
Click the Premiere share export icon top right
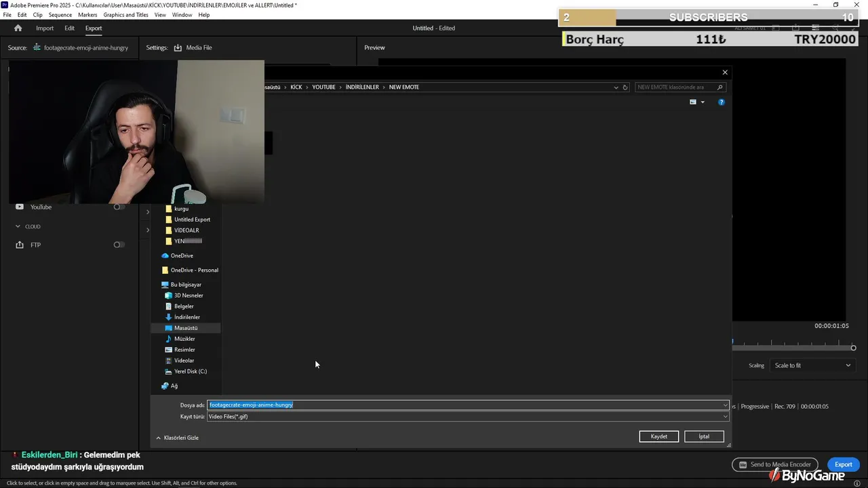click(796, 28)
